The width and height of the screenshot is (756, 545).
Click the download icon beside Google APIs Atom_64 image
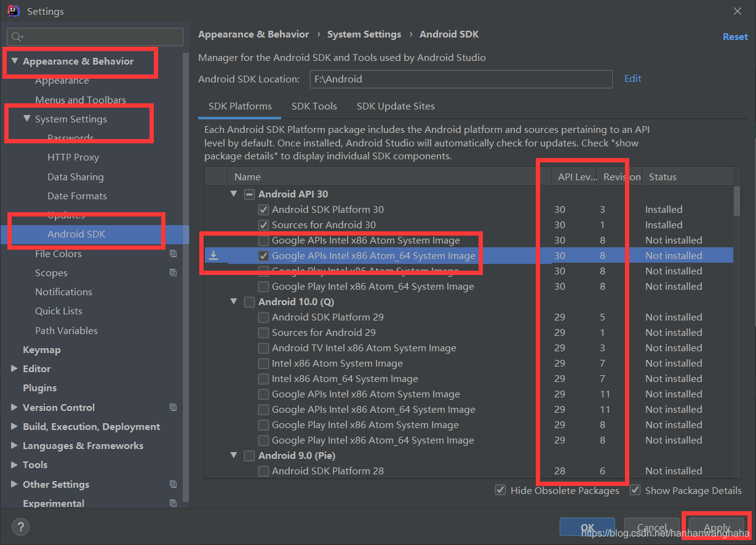point(215,255)
